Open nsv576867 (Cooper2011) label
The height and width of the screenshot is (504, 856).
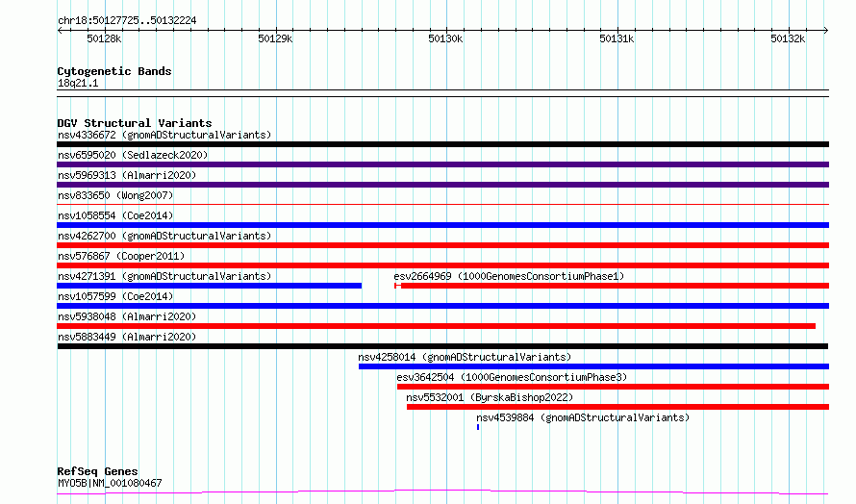click(x=121, y=256)
